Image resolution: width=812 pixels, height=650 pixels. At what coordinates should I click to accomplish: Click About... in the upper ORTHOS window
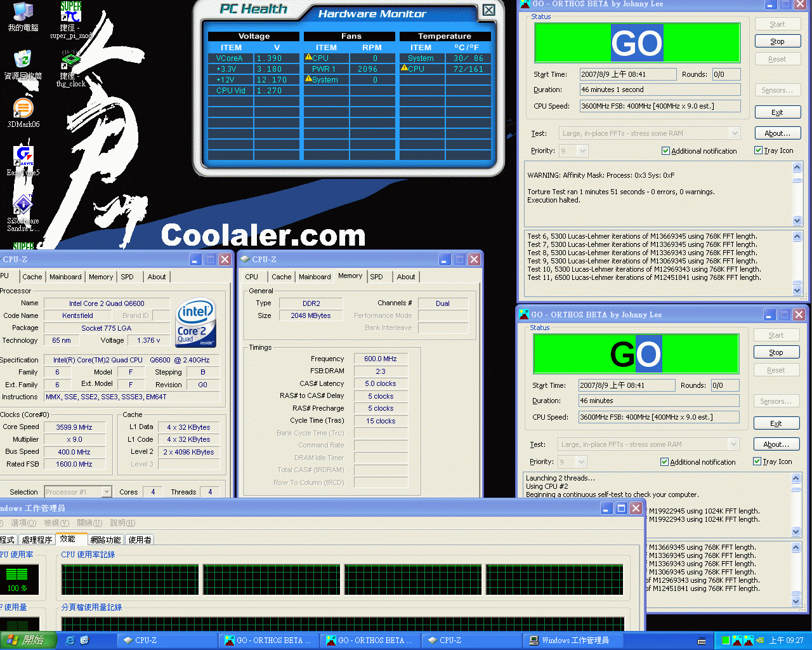click(x=778, y=133)
